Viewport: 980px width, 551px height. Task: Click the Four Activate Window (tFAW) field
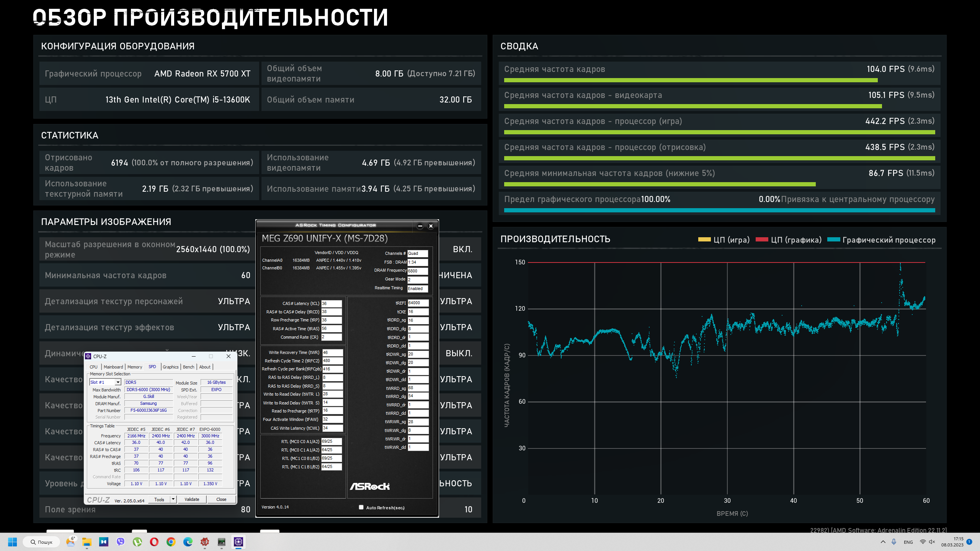pyautogui.click(x=333, y=419)
